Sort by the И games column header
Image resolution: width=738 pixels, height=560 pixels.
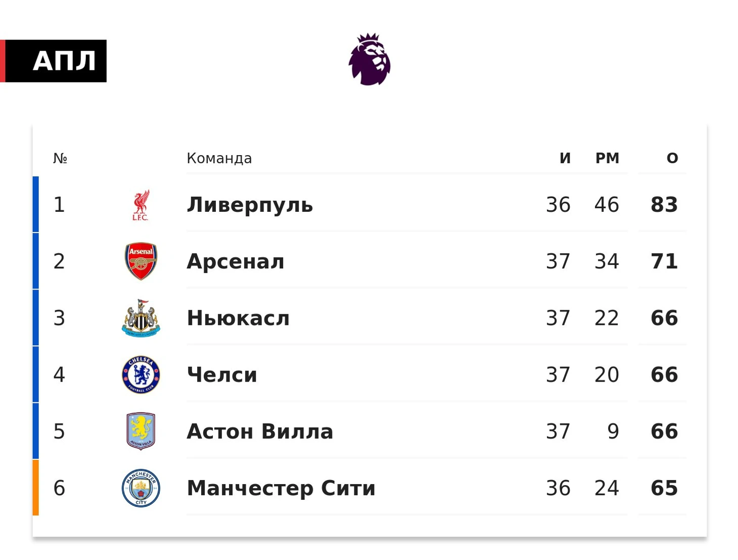[x=565, y=158]
